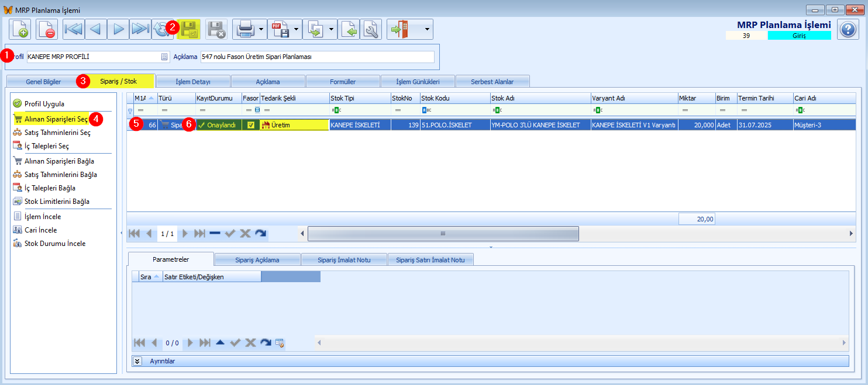Click the horizontal scrollbar of the order grid
Image resolution: width=868 pixels, height=385 pixels.
tap(443, 233)
